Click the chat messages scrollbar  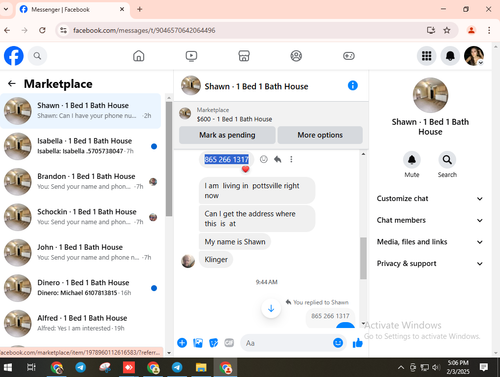tap(363, 258)
